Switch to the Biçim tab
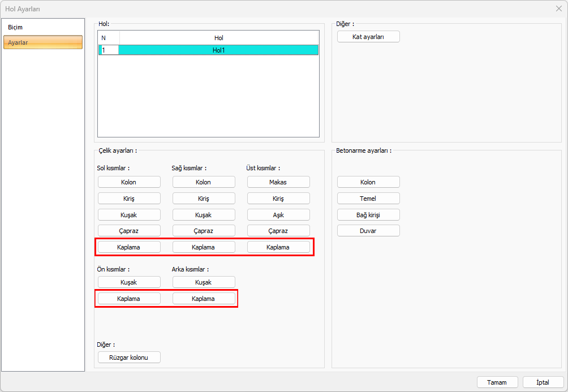 (x=16, y=27)
